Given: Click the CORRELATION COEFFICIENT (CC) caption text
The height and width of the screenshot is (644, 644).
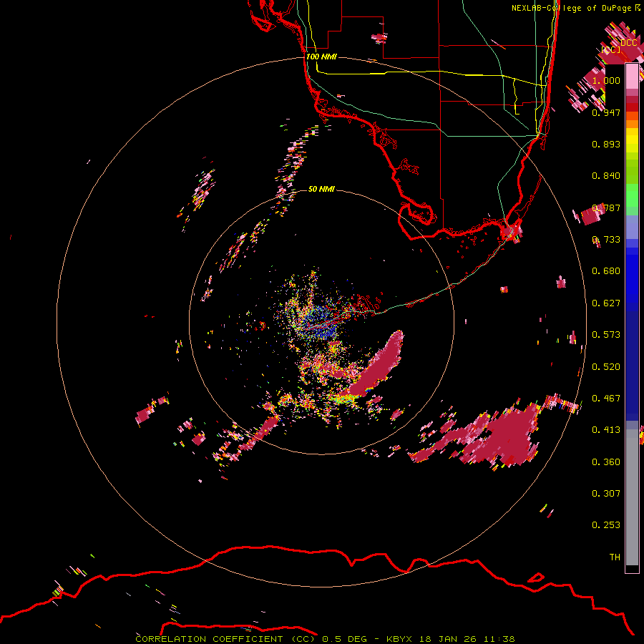Looking at the screenshot, I should tap(225, 639).
